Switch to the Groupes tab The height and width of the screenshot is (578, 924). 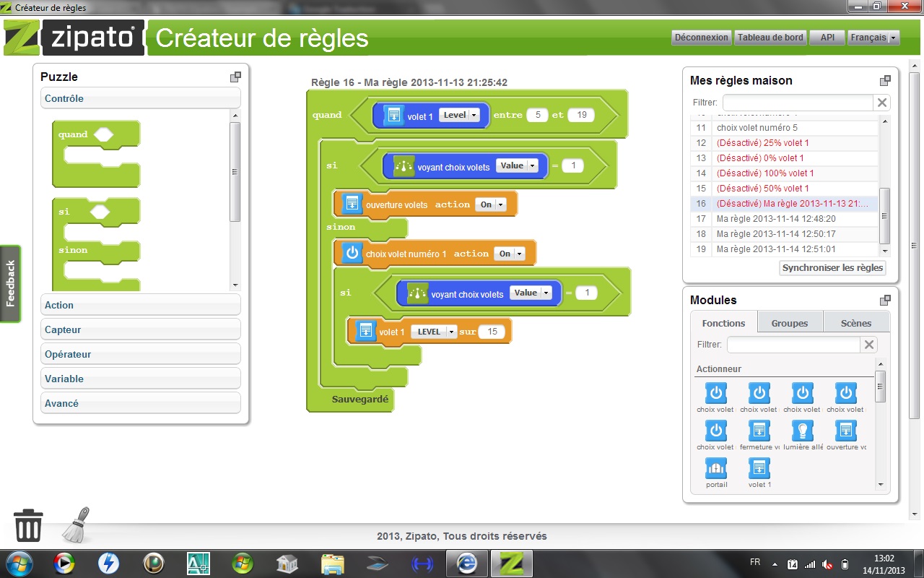789,323
